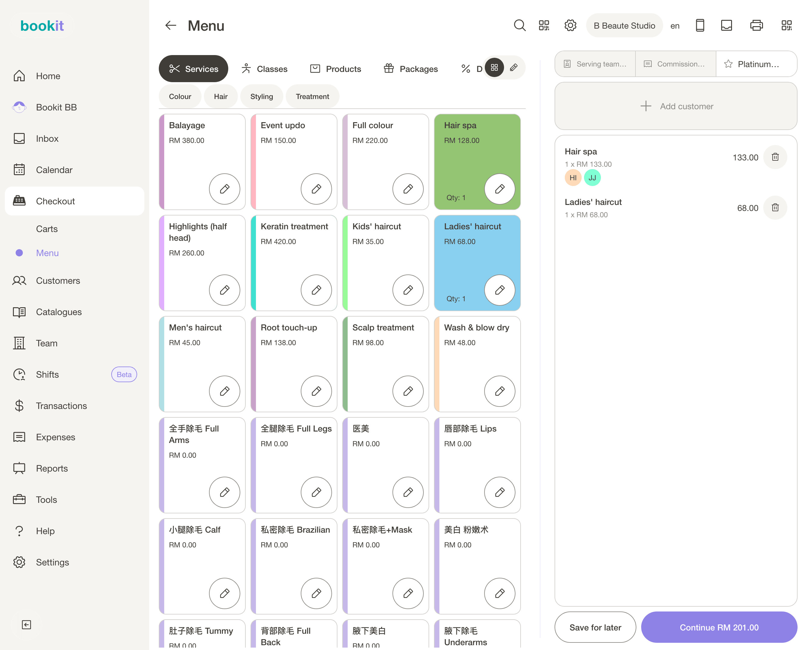The image size is (812, 650).
Task: Open the Serving team selector
Action: (595, 64)
